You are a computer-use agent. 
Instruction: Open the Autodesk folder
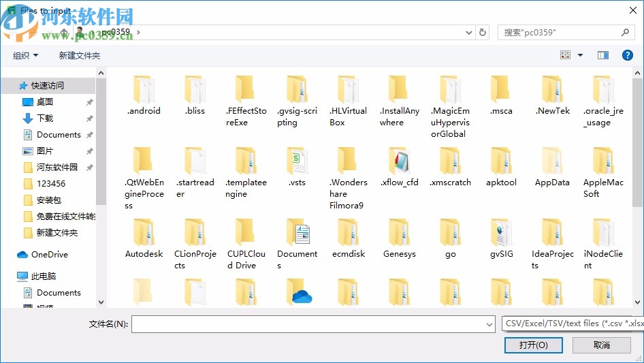[x=144, y=238]
